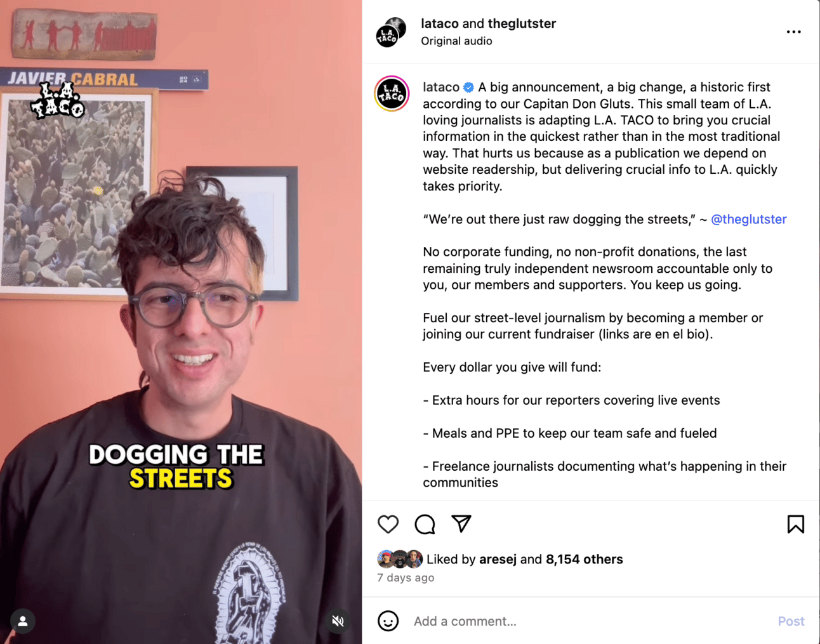Show tagged people icon on video

click(23, 621)
